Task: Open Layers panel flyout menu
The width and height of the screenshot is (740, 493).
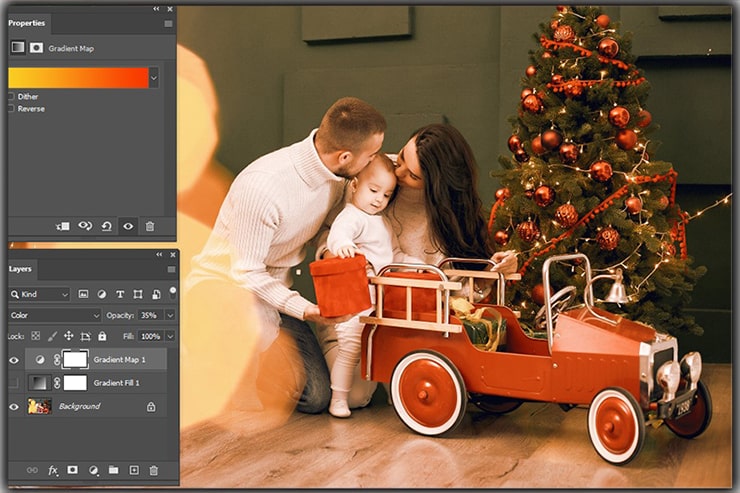Action: [x=171, y=269]
